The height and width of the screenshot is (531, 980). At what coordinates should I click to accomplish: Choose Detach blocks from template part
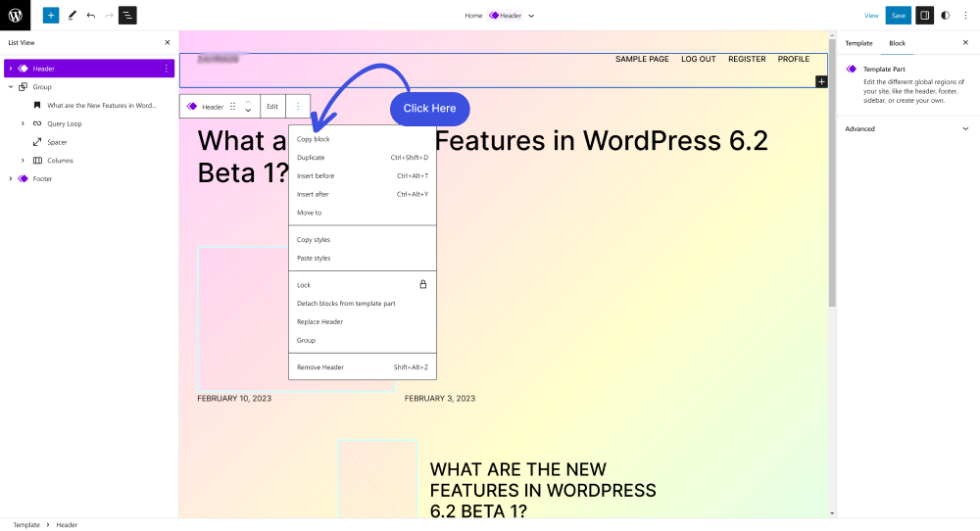363,303
